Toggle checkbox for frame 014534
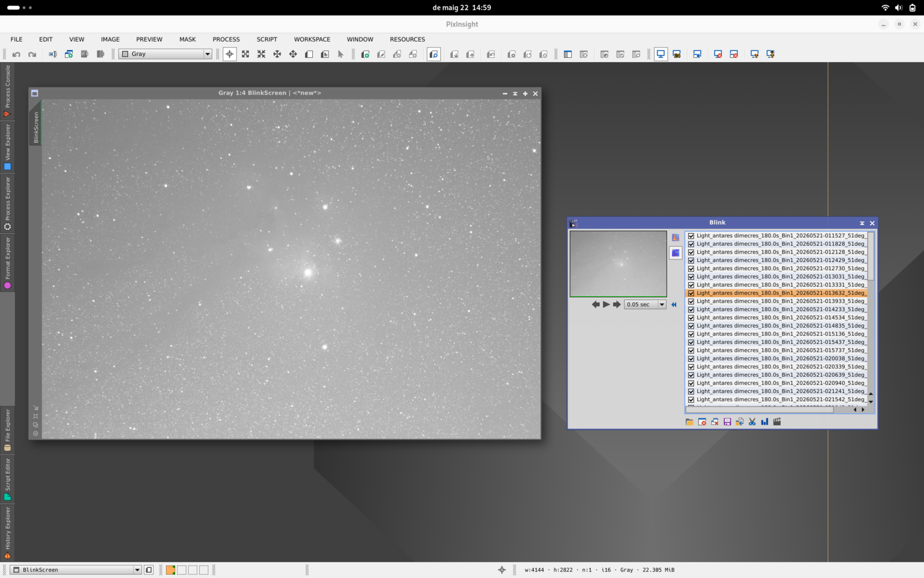Screen dimensions: 924x578 click(691, 317)
